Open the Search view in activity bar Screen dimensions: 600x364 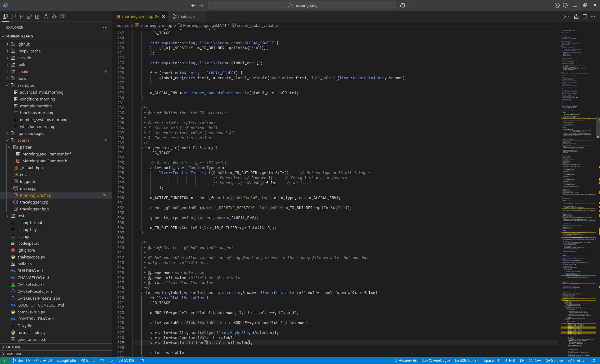click(13, 16)
